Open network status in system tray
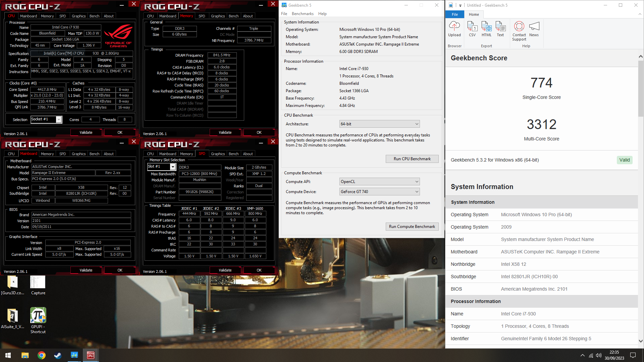This screenshot has height=362, width=644. (x=591, y=355)
